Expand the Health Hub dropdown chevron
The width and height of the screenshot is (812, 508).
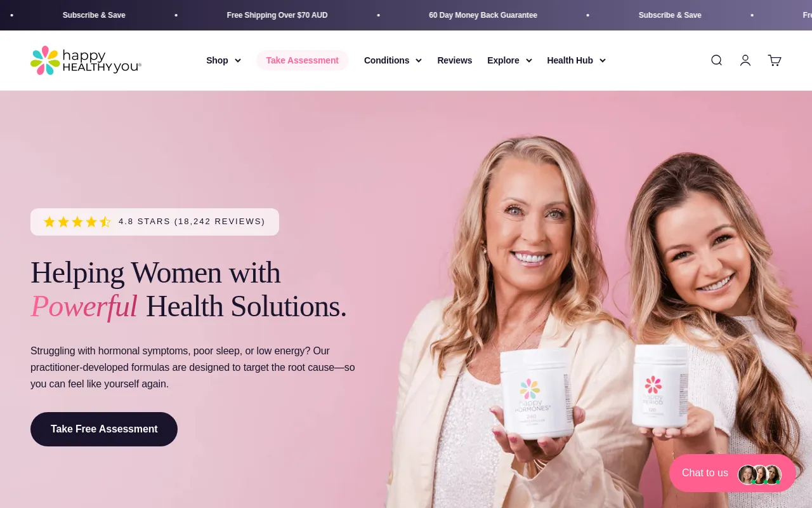603,60
